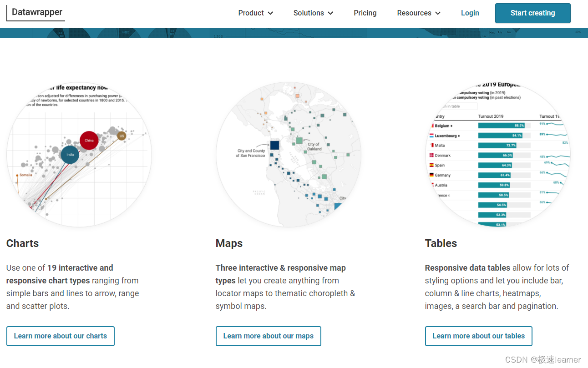The width and height of the screenshot is (588, 368).
Task: Click the Datawrapper logo
Action: (x=35, y=13)
